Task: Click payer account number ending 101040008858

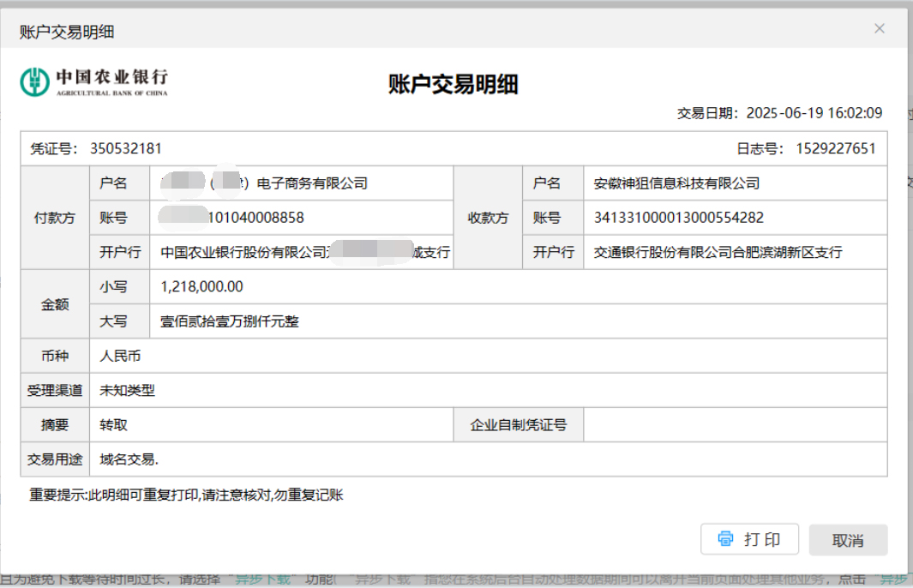Action: pos(255,218)
